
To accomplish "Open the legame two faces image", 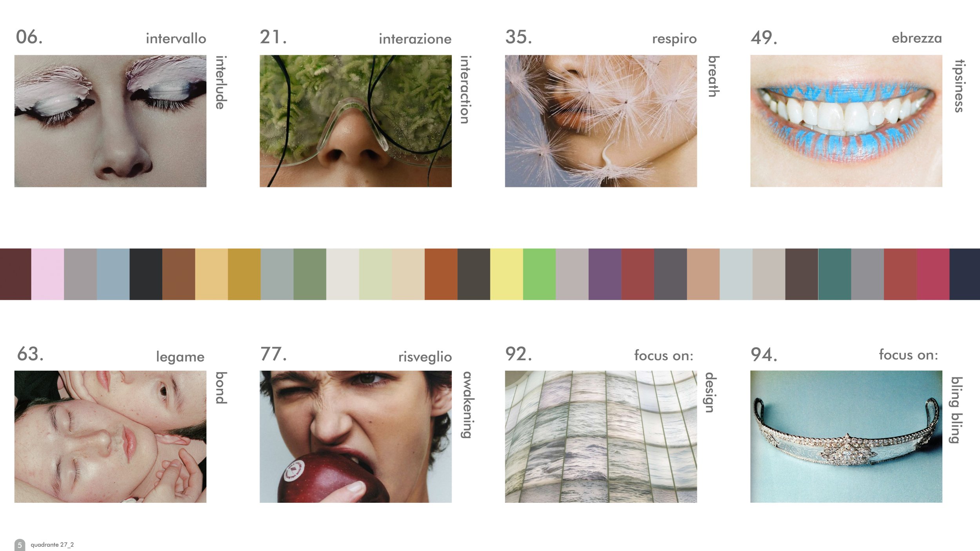I will (x=110, y=437).
